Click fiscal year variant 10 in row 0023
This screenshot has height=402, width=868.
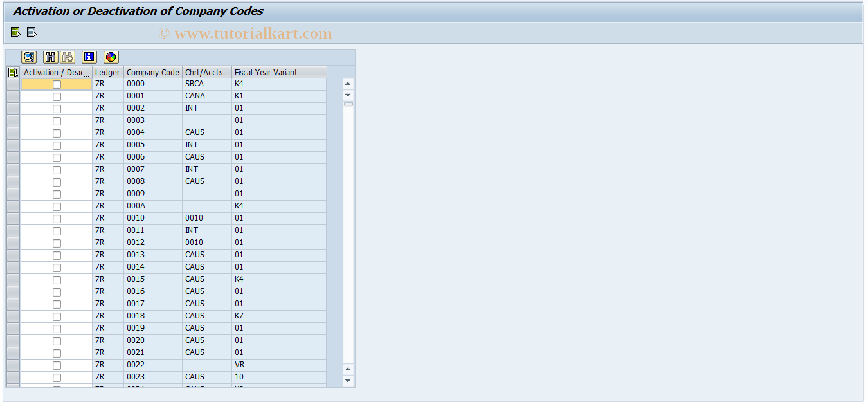[x=279, y=378]
